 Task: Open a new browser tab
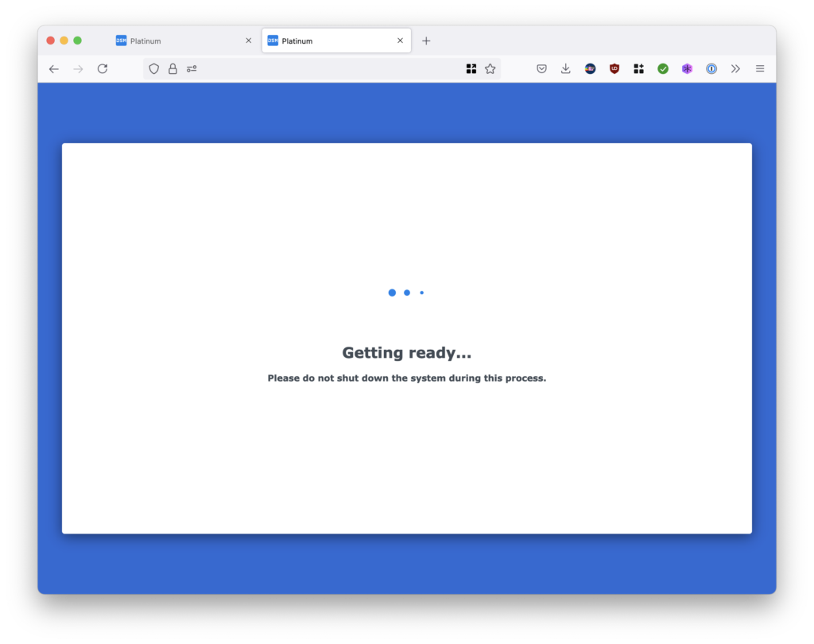pos(426,41)
